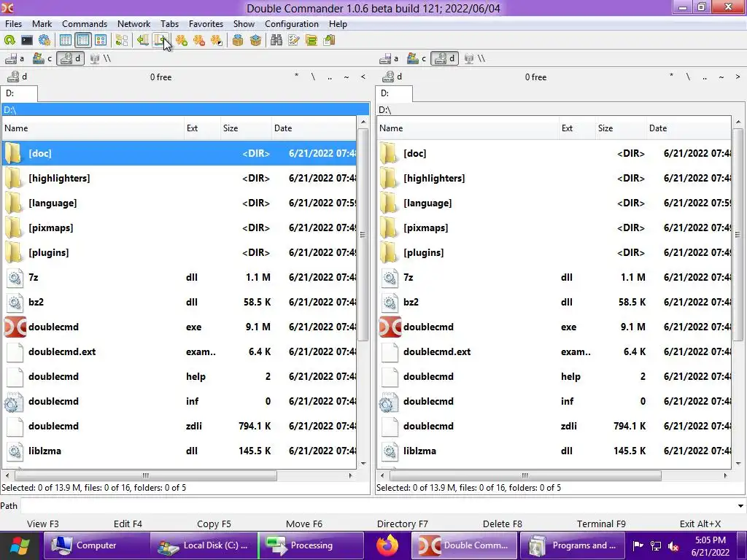Click right panel '>' button
This screenshot has height=560, width=747.
click(738, 77)
